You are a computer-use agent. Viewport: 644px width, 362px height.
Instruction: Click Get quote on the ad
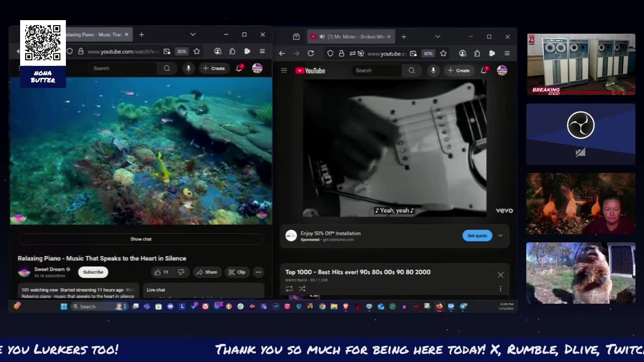(x=477, y=235)
